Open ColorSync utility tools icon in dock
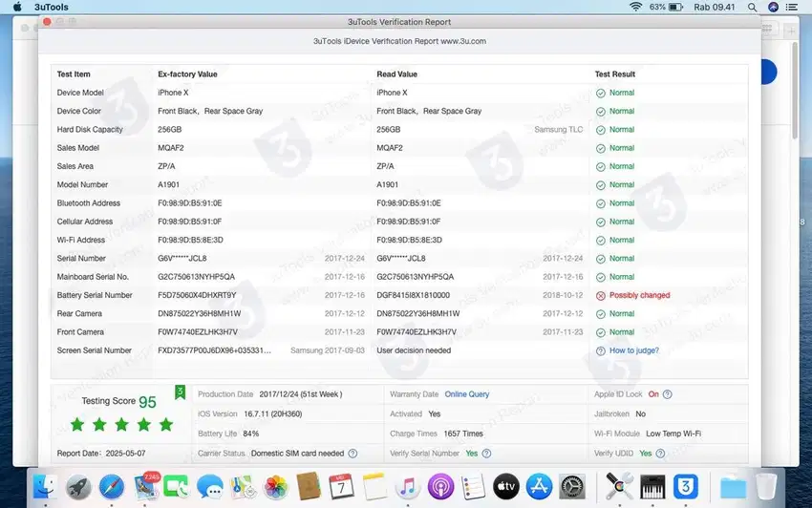The width and height of the screenshot is (812, 508). [x=619, y=487]
